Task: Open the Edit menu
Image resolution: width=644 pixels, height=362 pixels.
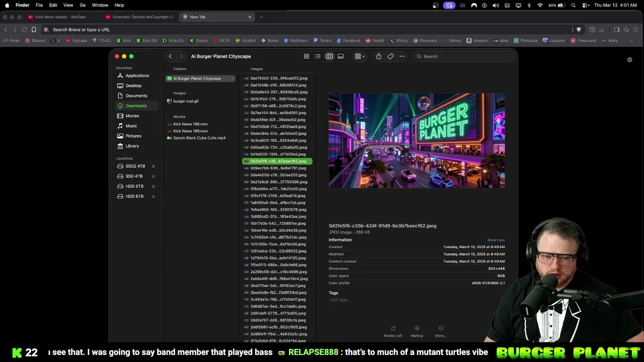Action: [53, 5]
